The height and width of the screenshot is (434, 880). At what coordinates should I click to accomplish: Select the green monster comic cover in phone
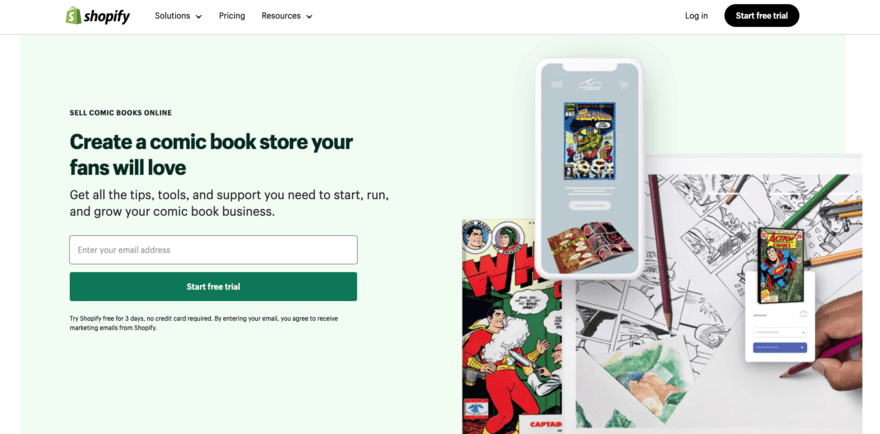(x=589, y=141)
